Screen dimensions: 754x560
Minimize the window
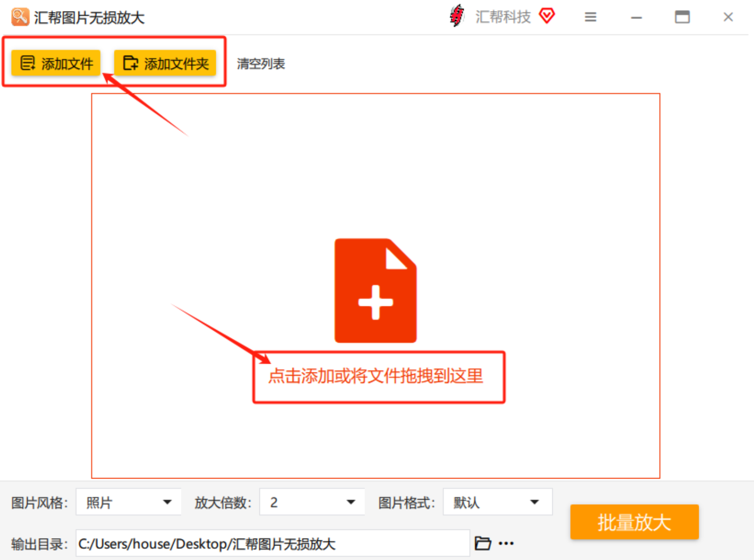636,17
